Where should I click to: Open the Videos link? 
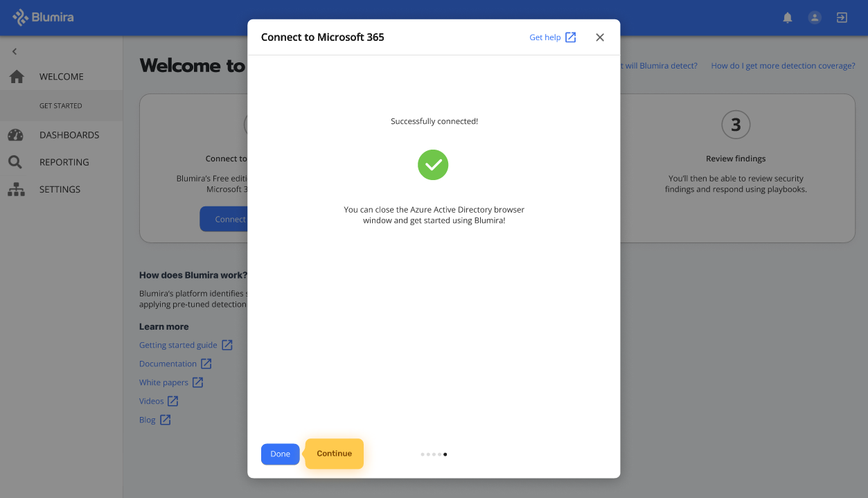(152, 401)
